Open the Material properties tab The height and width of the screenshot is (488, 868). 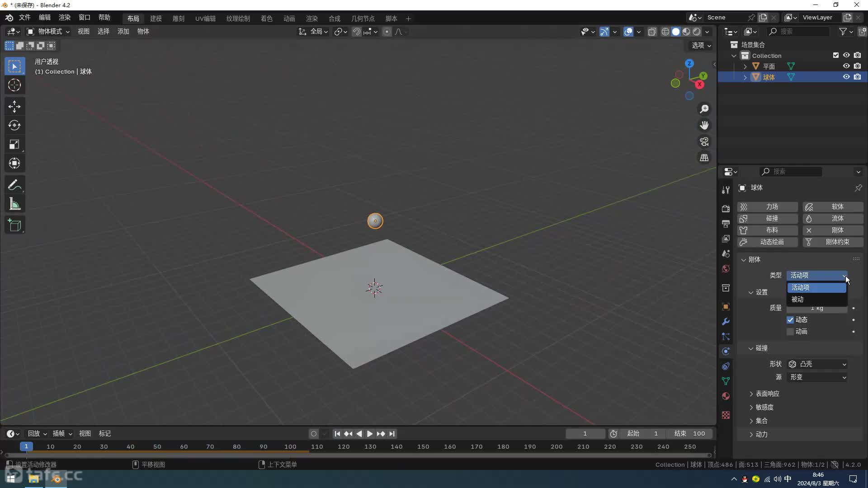(x=726, y=396)
